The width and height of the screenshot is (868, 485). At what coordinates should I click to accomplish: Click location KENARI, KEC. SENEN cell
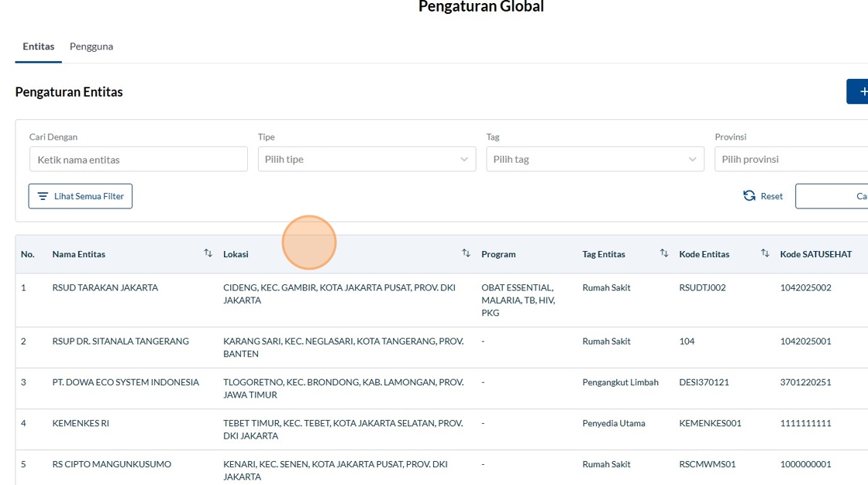[x=335, y=470]
